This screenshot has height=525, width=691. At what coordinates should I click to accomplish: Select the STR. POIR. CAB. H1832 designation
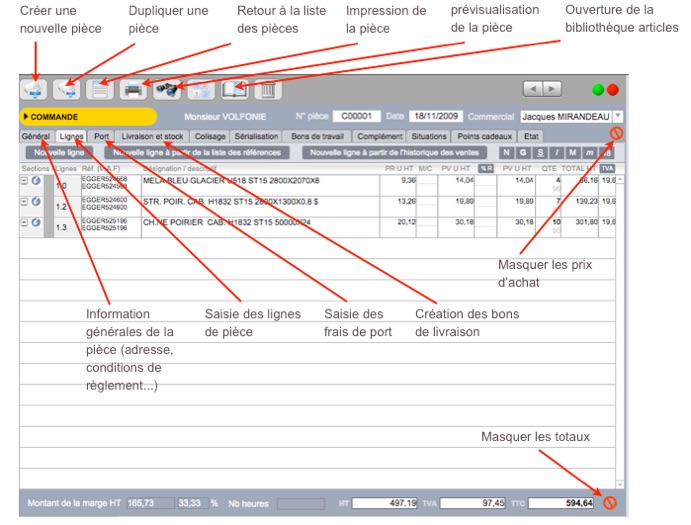click(230, 201)
